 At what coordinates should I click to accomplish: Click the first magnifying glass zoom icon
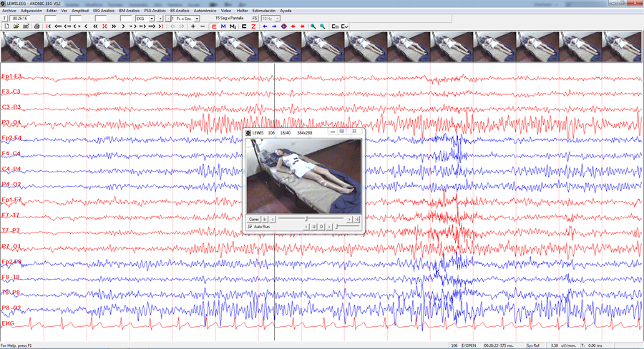tap(313, 26)
